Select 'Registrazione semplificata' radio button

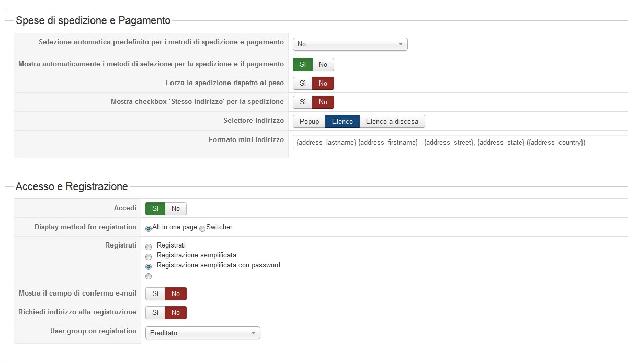click(149, 256)
